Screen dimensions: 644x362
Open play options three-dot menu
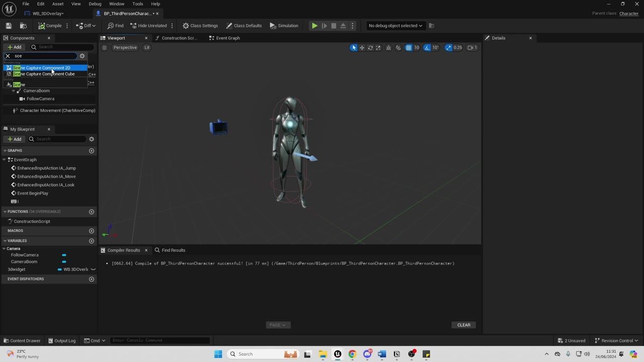[352, 26]
